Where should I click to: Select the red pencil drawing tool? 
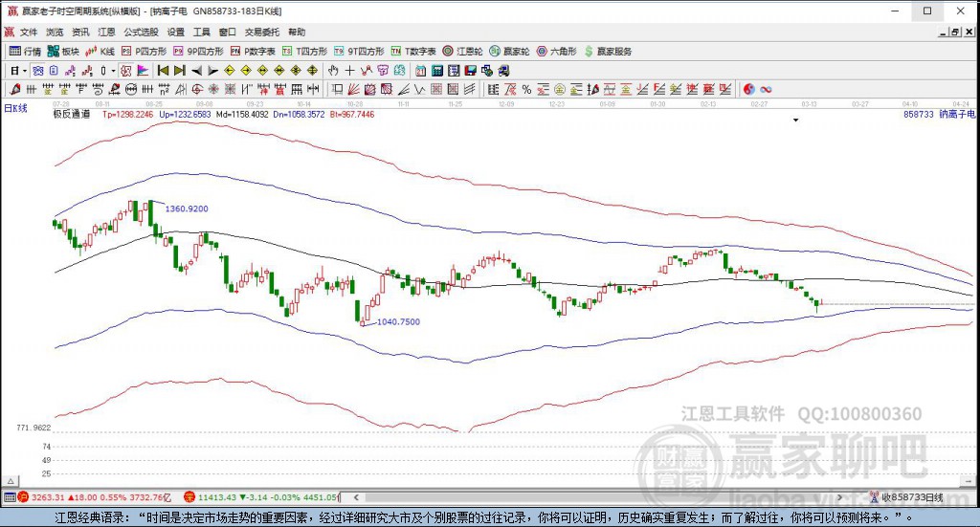click(x=15, y=89)
